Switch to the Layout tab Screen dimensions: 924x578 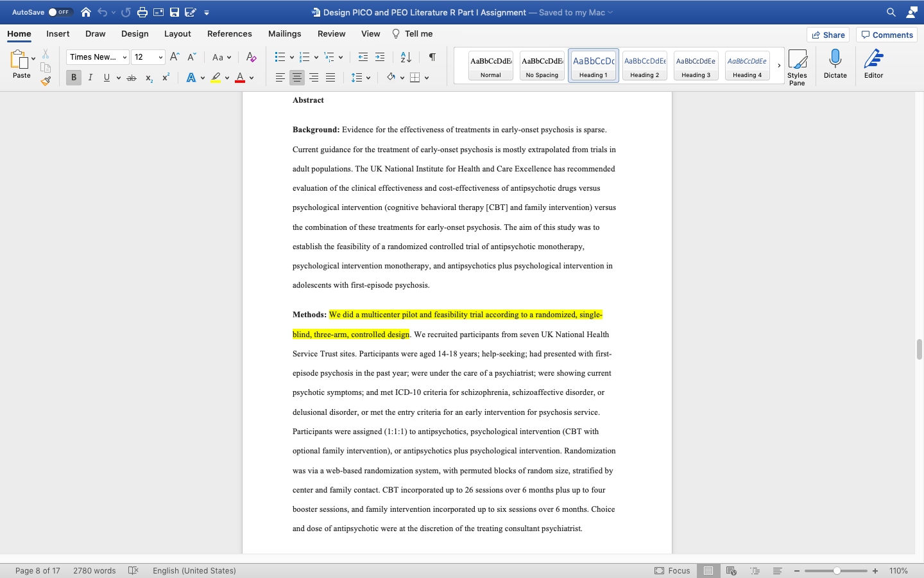pyautogui.click(x=178, y=34)
